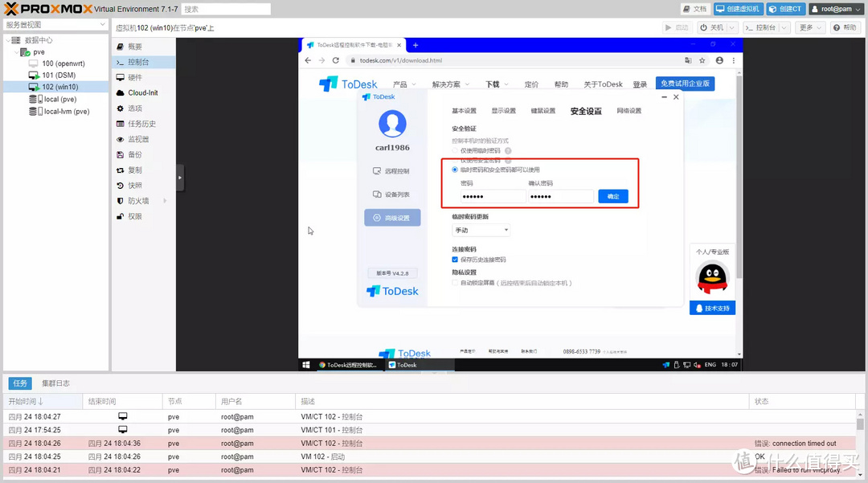Open the Cloud-Init panel

click(144, 93)
